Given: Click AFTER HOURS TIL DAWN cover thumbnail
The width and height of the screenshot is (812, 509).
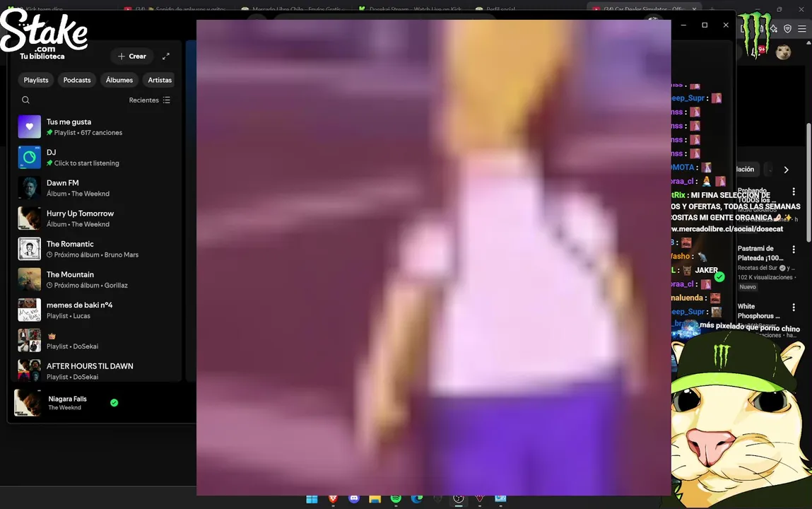Looking at the screenshot, I should [x=30, y=370].
